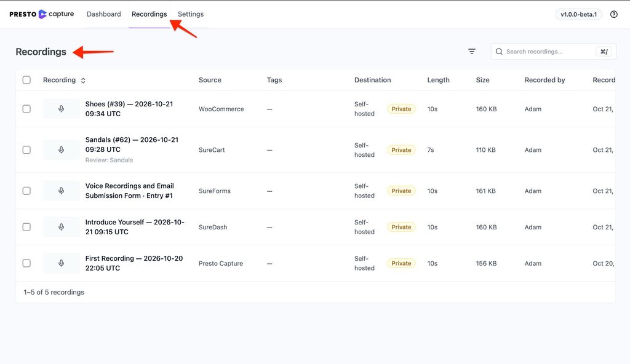
Task: Click the Private badge on First Recording row
Action: pyautogui.click(x=401, y=263)
